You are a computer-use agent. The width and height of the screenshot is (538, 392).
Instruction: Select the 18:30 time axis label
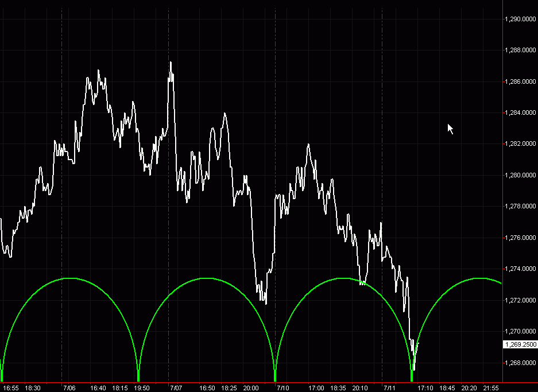pos(33,388)
